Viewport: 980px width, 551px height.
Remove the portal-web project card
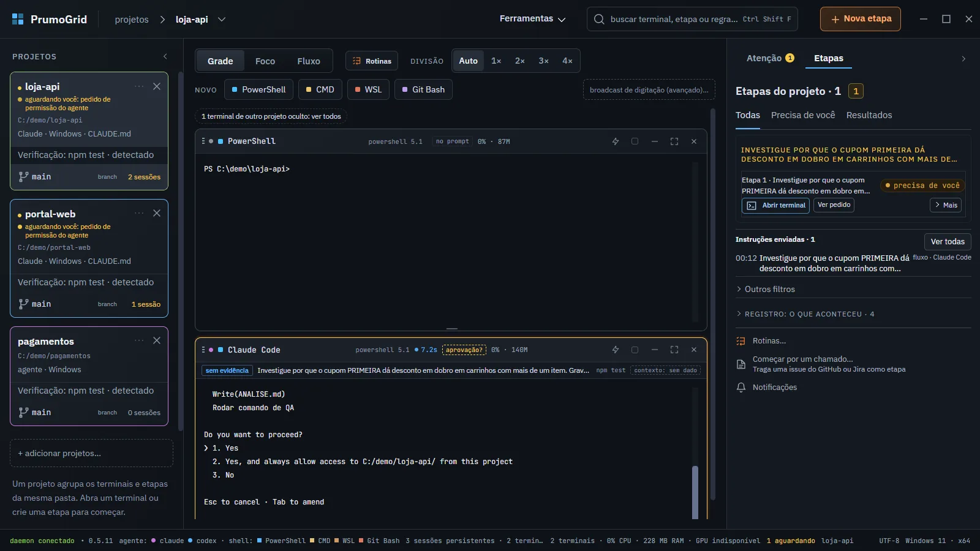pos(157,213)
